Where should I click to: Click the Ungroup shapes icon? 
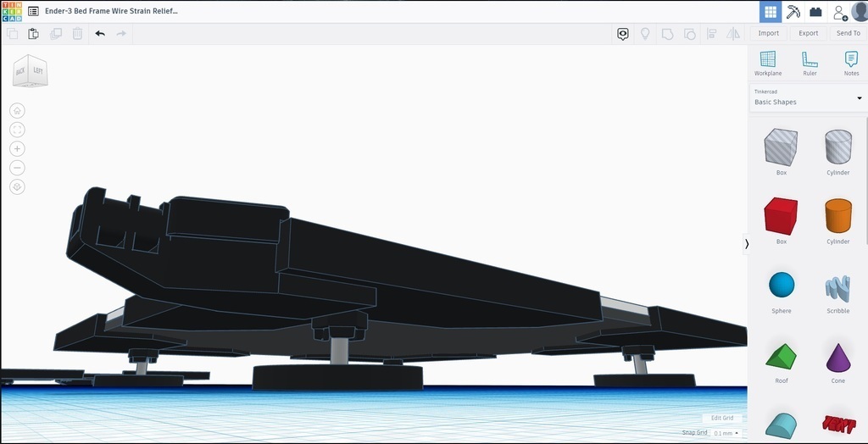tap(690, 35)
